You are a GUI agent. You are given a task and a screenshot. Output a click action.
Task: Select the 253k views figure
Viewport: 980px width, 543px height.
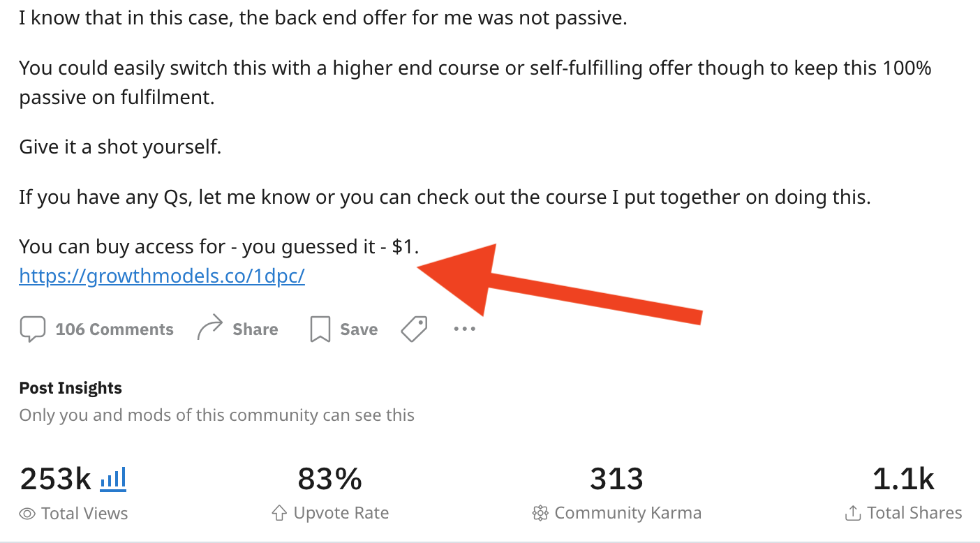pos(56,479)
